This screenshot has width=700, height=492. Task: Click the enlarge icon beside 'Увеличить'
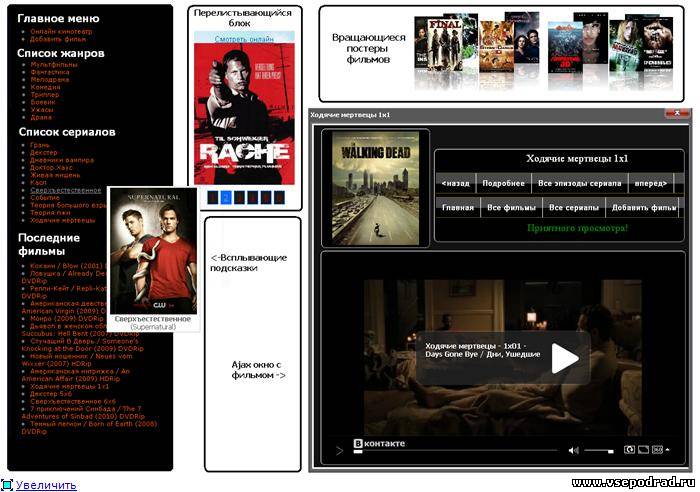7,485
